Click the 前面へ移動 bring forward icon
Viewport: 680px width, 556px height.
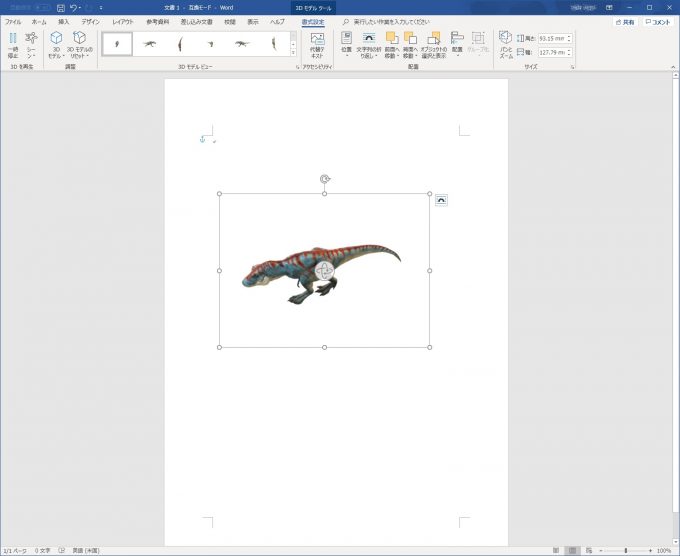coord(392,39)
